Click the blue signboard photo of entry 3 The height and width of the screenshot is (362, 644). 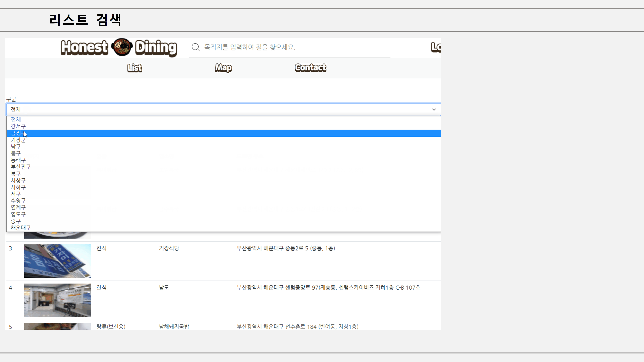[58, 261]
